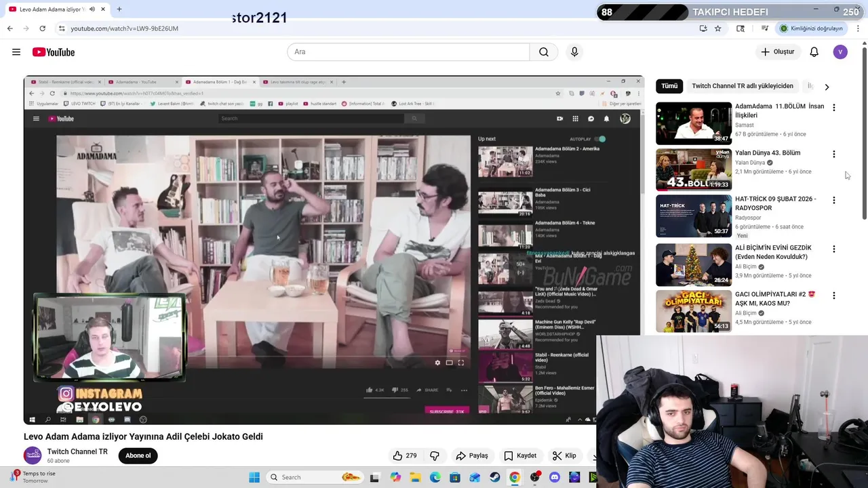Launch Copilot from the taskbar
868x488 pixels.
[x=395, y=477]
